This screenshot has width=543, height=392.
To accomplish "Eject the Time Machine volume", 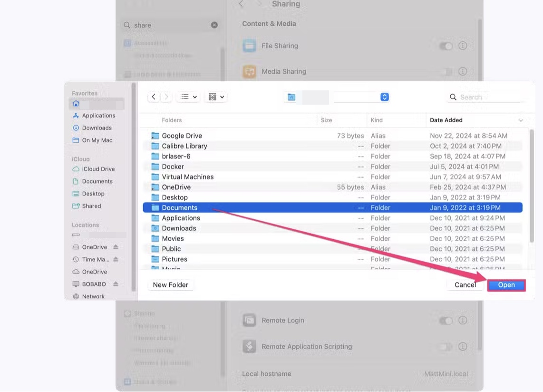I will click(x=116, y=260).
